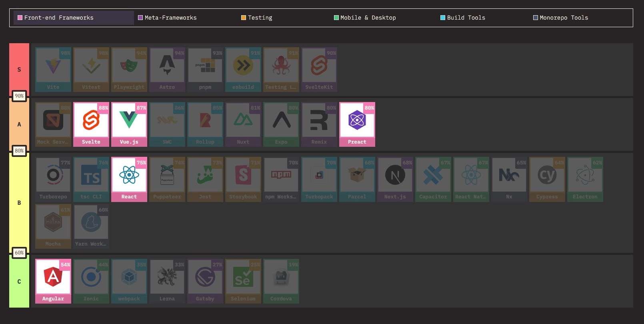This screenshot has width=644, height=324.
Task: Click the 90% threshold marker
Action: (x=19, y=96)
